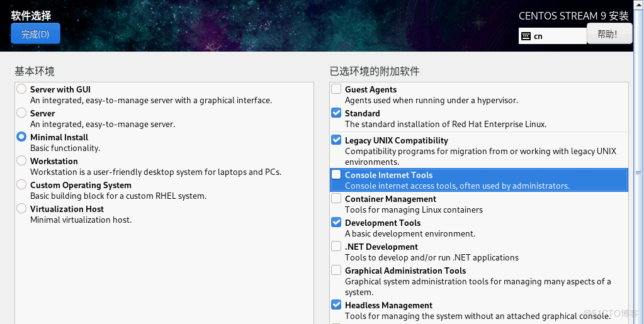Select Custom Operating System option
Viewport: 644px width, 324px height.
[21, 185]
